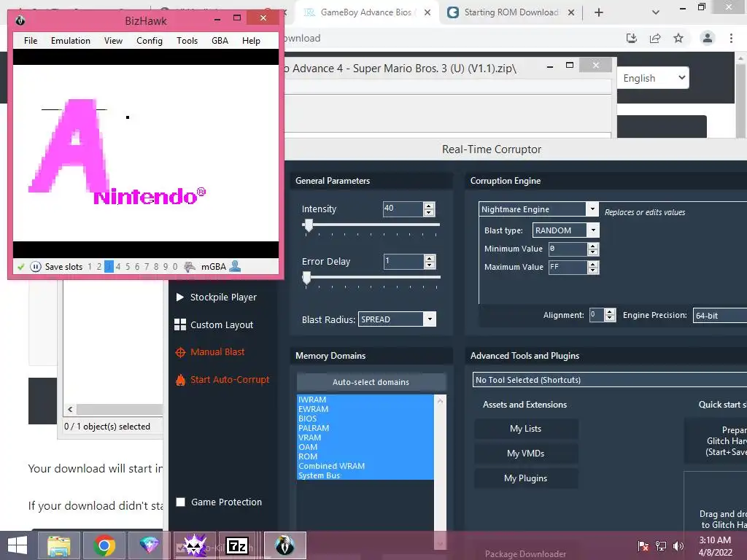Open 7-Zip from the taskbar
747x560 pixels.
click(237, 545)
